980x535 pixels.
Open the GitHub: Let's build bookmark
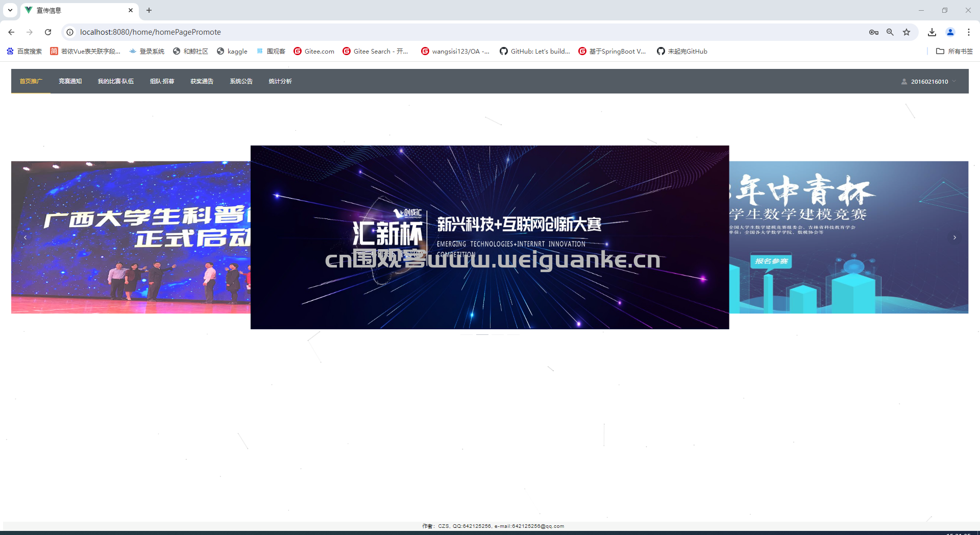[x=535, y=51]
